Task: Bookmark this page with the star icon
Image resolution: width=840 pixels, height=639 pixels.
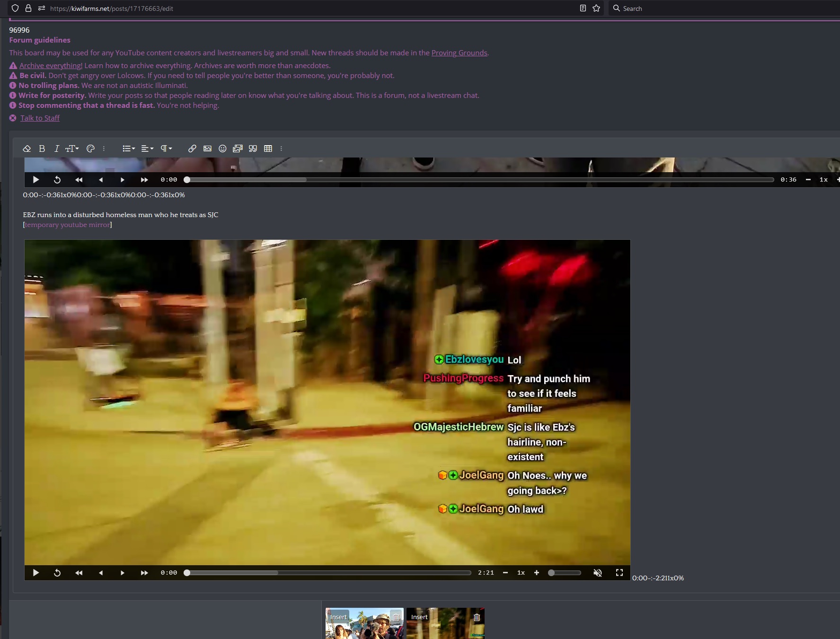Action: point(596,8)
